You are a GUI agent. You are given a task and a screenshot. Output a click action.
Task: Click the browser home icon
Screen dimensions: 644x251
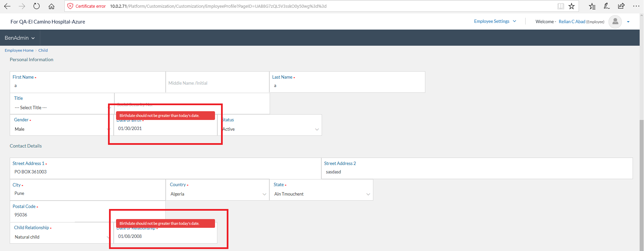click(x=51, y=6)
